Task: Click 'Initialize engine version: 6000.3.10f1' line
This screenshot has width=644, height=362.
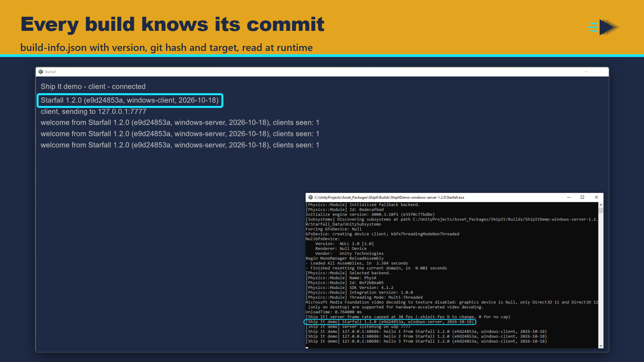Action: (370, 215)
